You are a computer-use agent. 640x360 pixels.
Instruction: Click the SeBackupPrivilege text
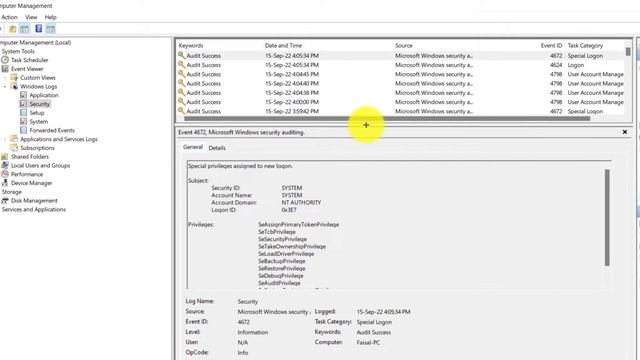[x=282, y=261]
